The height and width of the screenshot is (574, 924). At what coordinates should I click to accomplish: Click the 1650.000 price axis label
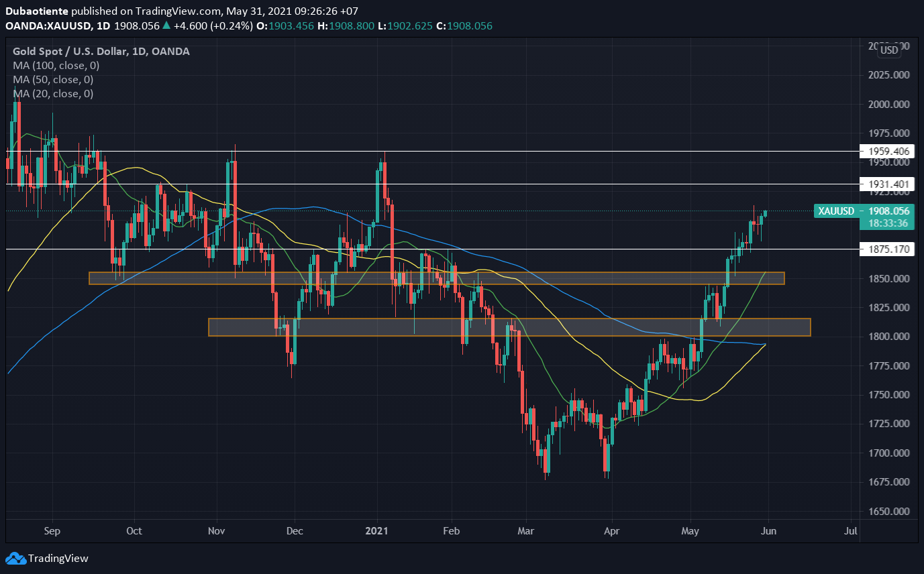(888, 512)
